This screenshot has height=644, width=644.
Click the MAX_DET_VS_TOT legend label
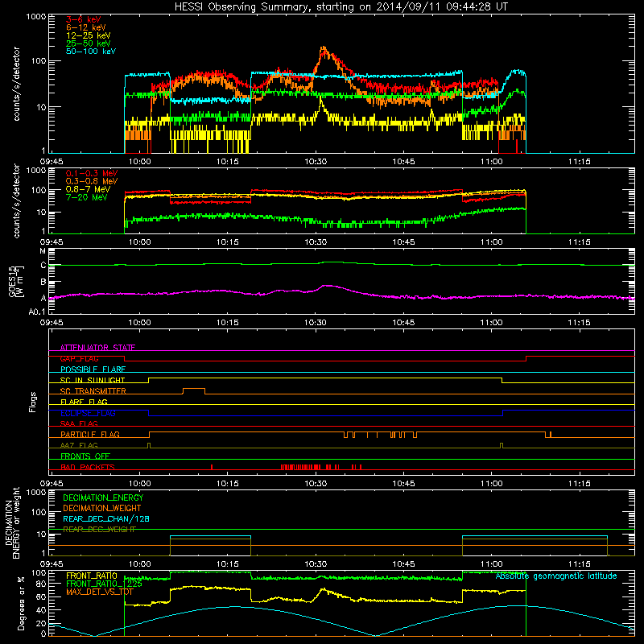tap(99, 592)
